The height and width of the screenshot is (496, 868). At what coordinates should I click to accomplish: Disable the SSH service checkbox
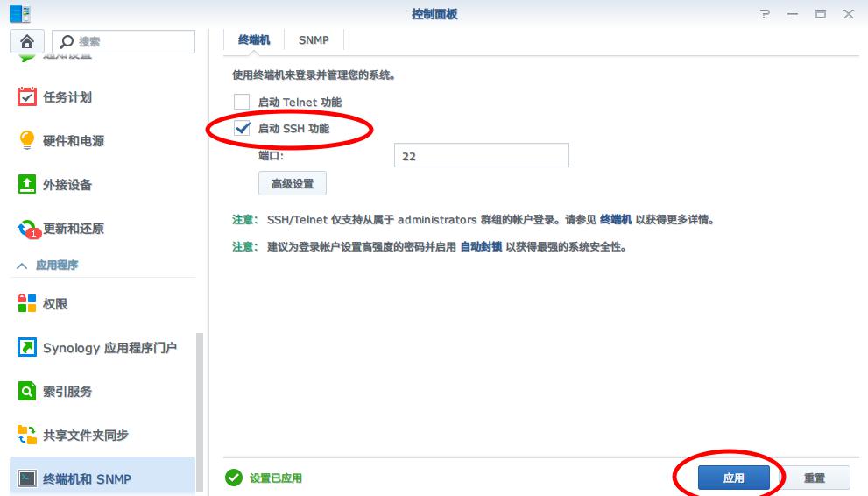click(x=242, y=129)
